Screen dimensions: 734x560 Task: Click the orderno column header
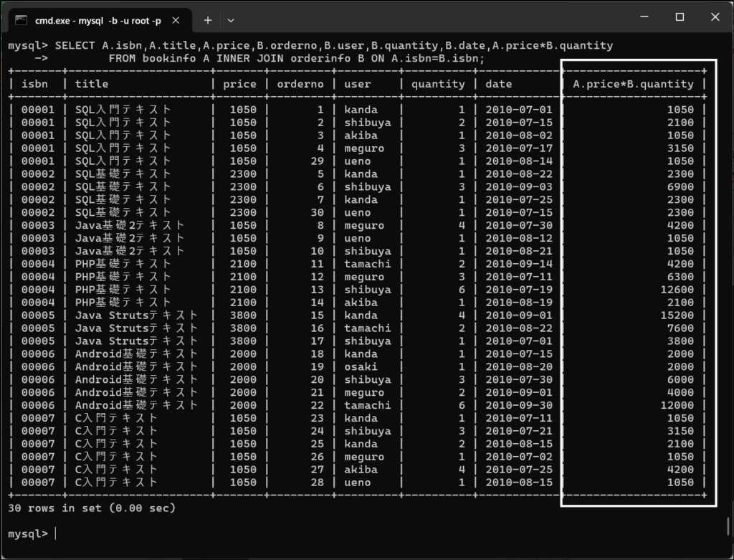tap(300, 84)
